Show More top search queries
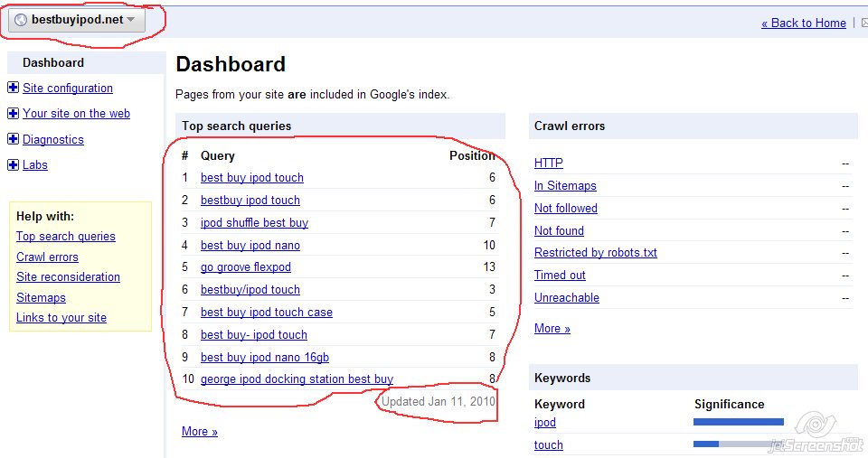 (199, 432)
